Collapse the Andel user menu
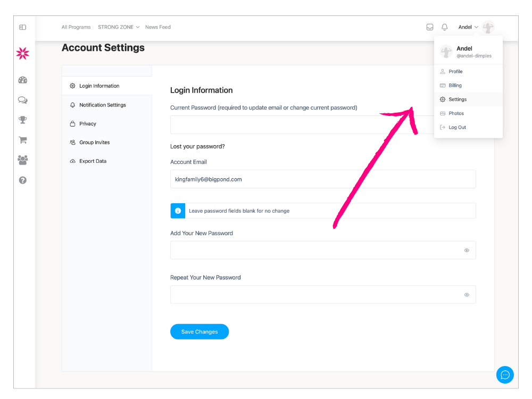Viewport: 532px width, 399px height. click(x=469, y=27)
